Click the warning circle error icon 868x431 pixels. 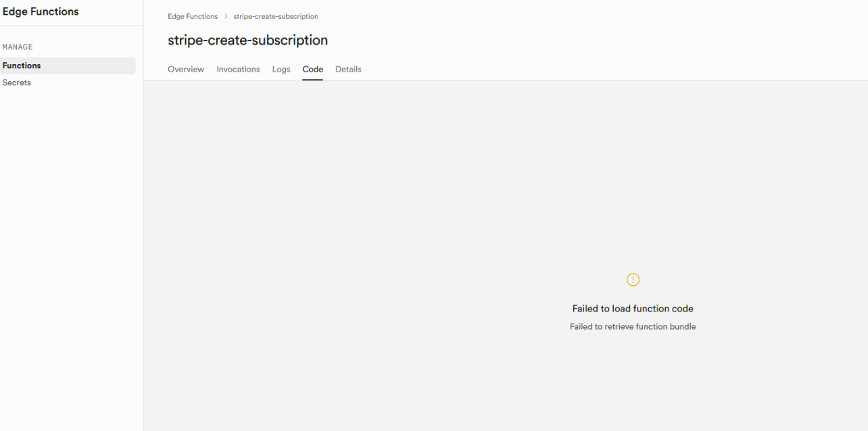pos(633,279)
